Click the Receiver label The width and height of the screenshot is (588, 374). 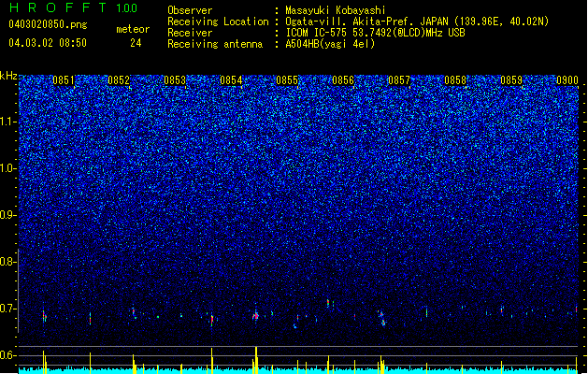point(190,33)
